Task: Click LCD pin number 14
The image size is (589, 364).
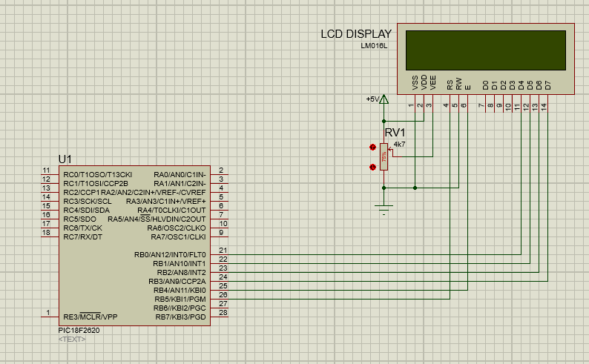Action: (x=544, y=107)
